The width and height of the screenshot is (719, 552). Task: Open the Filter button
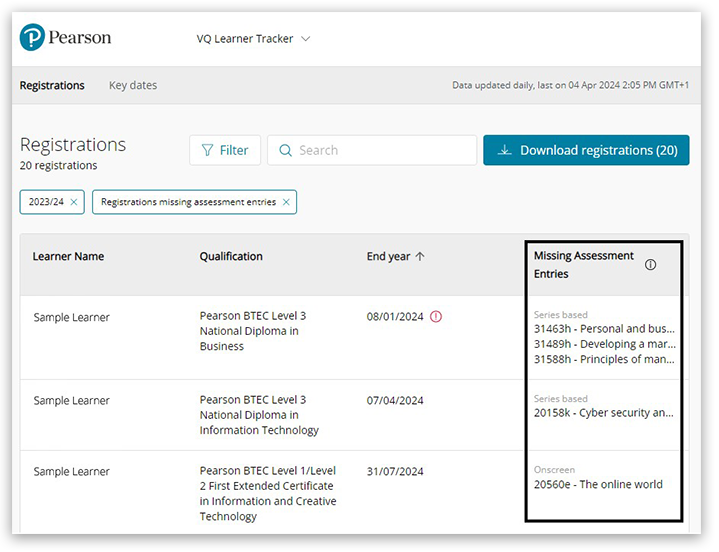click(x=224, y=150)
